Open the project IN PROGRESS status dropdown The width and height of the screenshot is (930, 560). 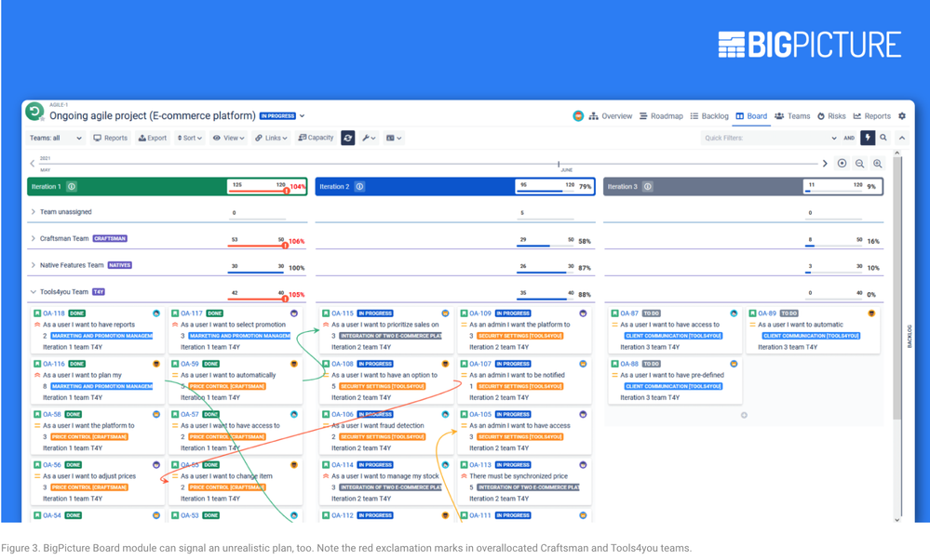(x=282, y=116)
